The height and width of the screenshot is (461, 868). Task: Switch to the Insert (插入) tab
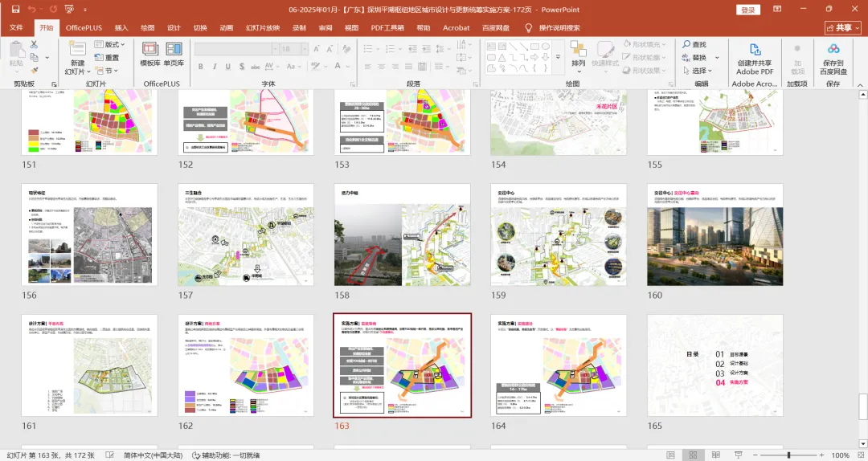[121, 27]
